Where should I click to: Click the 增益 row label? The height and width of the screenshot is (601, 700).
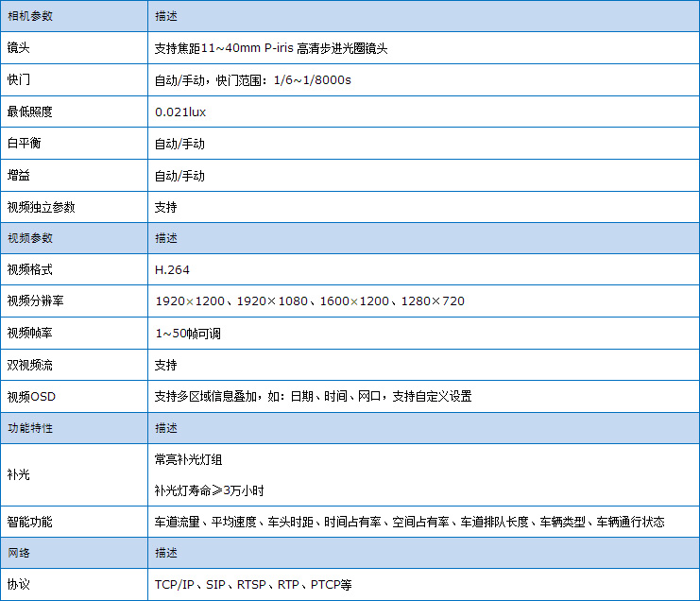pos(18,176)
